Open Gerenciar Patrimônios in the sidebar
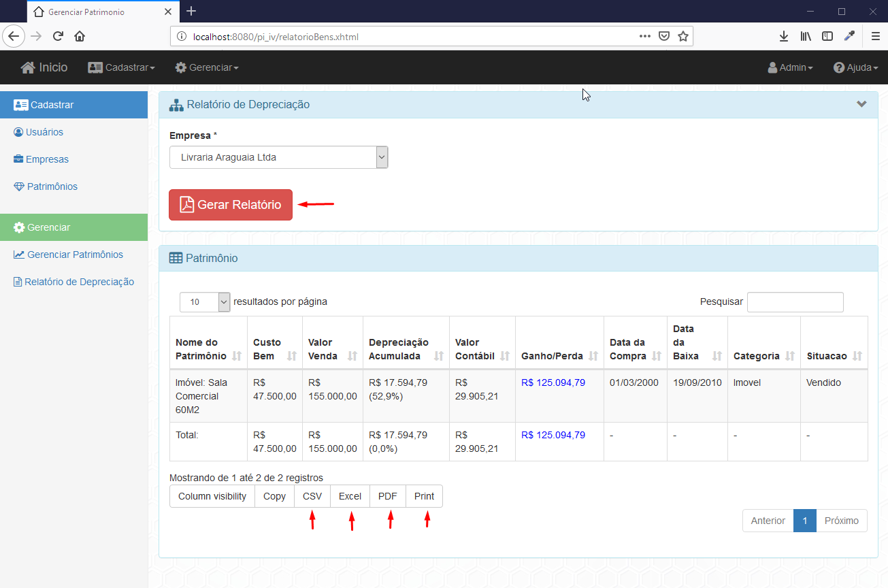This screenshot has height=588, width=888. coord(69,255)
